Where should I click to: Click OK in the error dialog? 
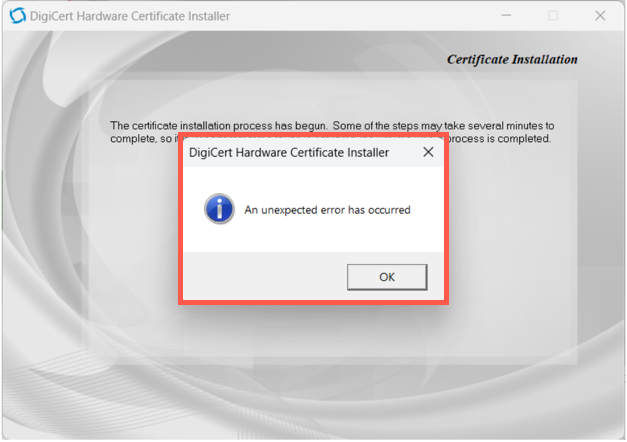click(x=387, y=277)
